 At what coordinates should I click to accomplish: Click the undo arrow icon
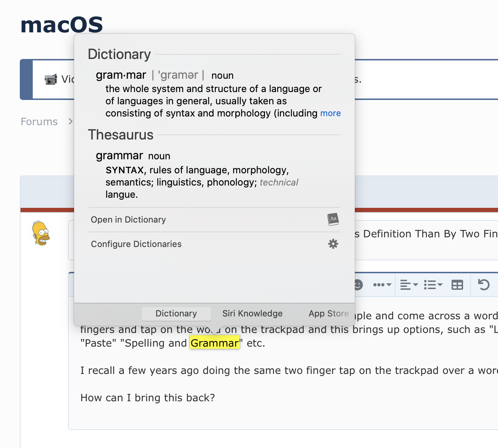(484, 285)
